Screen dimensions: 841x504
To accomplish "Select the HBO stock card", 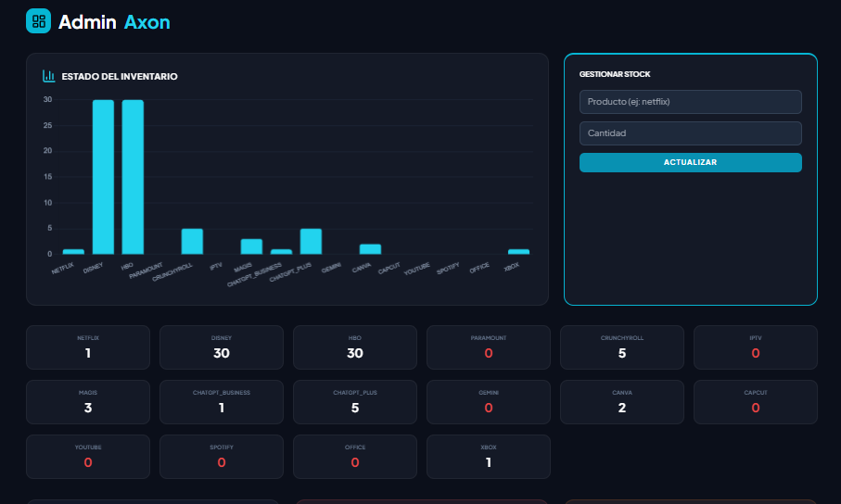I will point(355,347).
